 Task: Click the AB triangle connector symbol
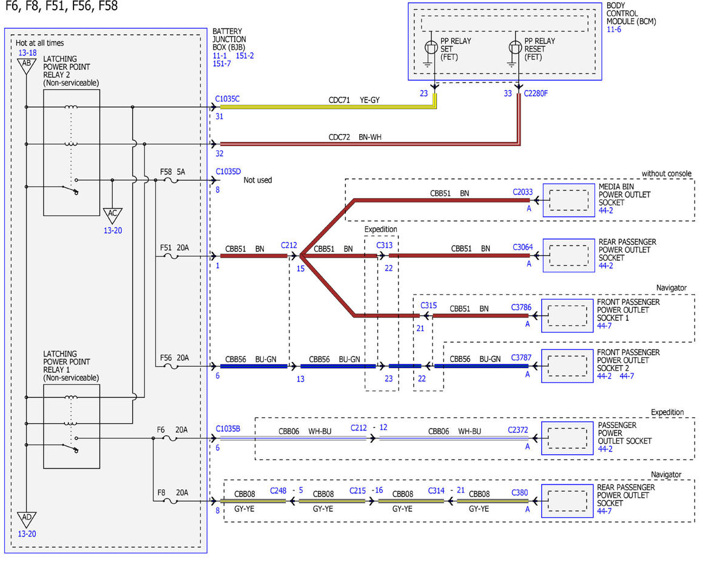pyautogui.click(x=26, y=65)
